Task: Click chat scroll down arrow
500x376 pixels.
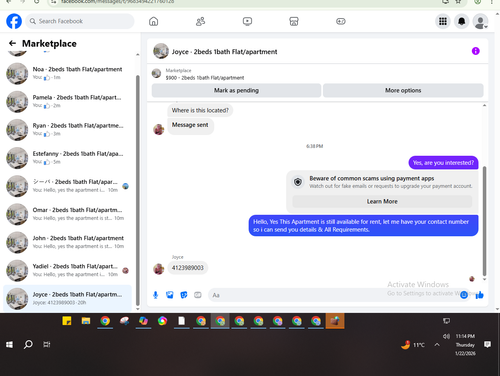Action: (484, 279)
